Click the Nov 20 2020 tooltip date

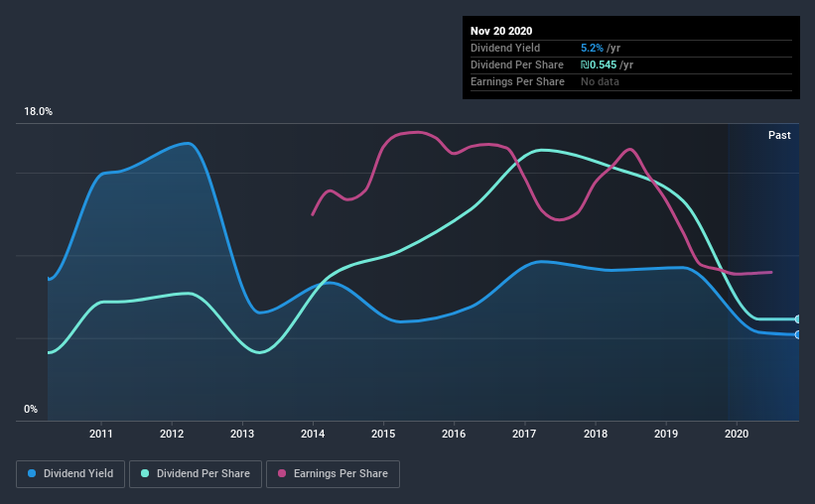(501, 31)
